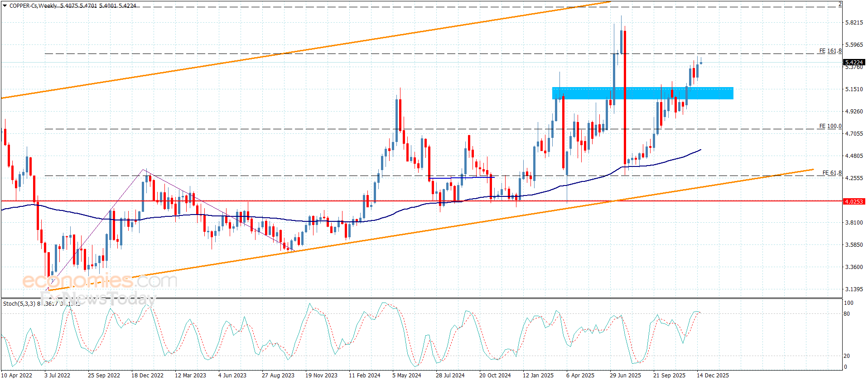The width and height of the screenshot is (868, 381).
Task: Click the number 2 label at top-right
Action: click(x=839, y=4)
